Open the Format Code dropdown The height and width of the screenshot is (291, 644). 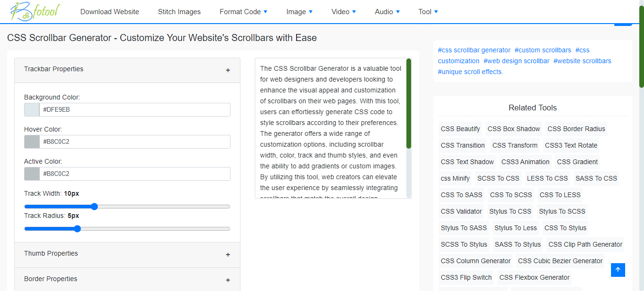pos(243,11)
